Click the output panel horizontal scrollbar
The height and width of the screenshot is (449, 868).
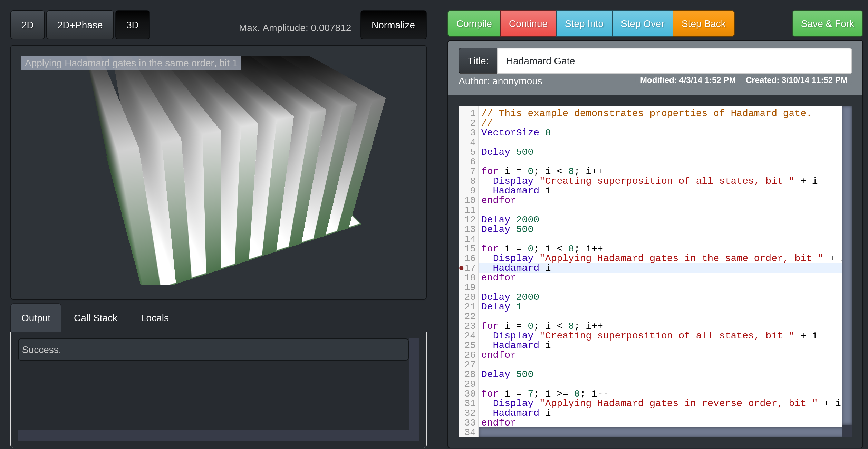(x=213, y=435)
